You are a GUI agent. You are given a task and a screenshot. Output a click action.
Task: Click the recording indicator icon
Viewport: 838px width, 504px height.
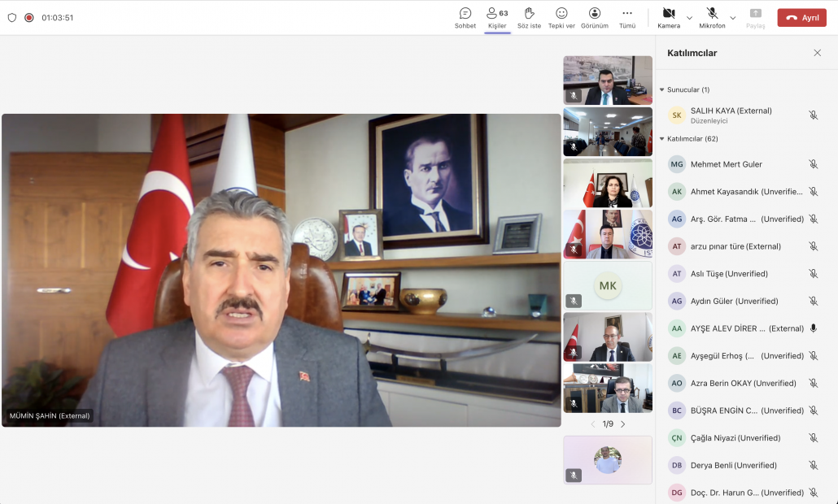[x=29, y=17]
